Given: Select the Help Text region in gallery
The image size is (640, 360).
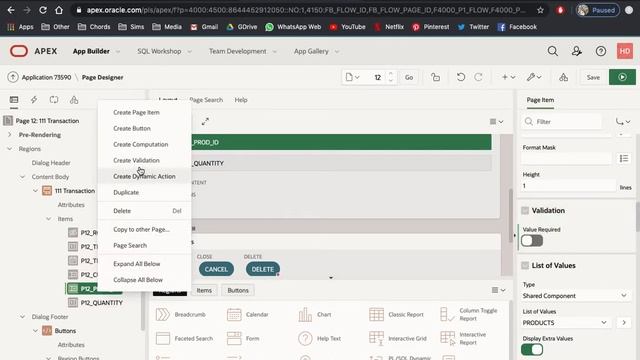Looking at the screenshot, I should pyautogui.click(x=320, y=338).
